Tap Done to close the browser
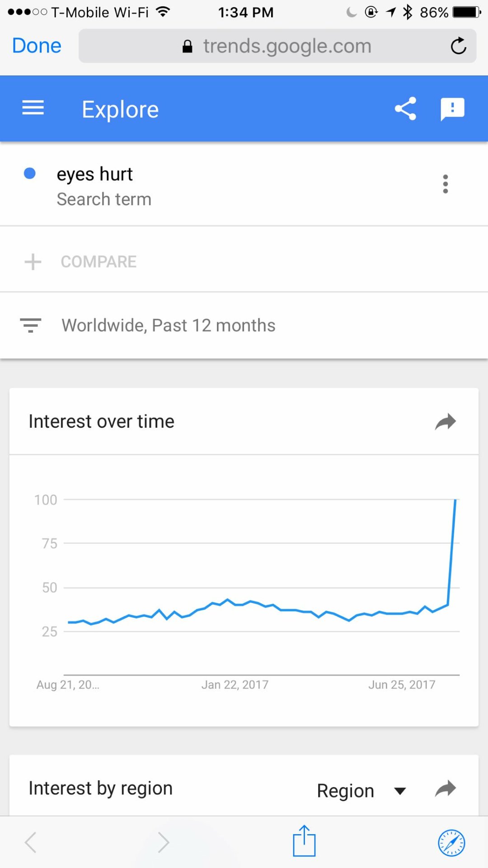The width and height of the screenshot is (488, 868). pos(37,46)
